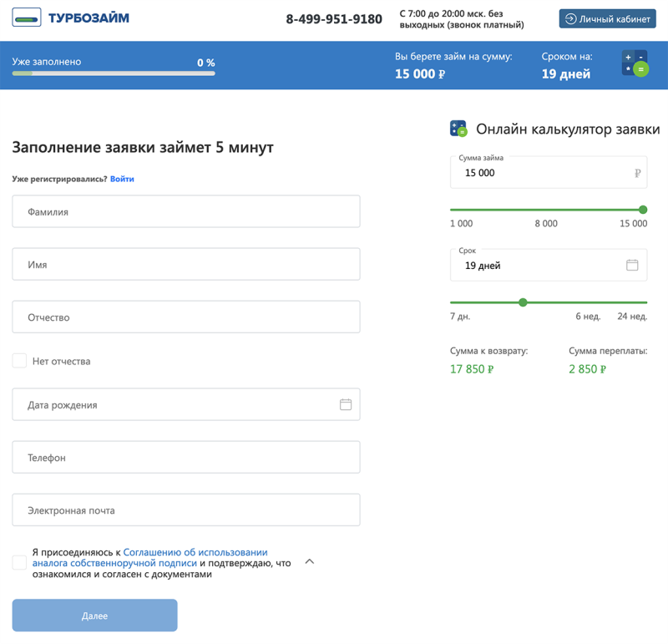This screenshot has width=668, height=644.
Task: Click the Войти link
Action: coord(122,179)
